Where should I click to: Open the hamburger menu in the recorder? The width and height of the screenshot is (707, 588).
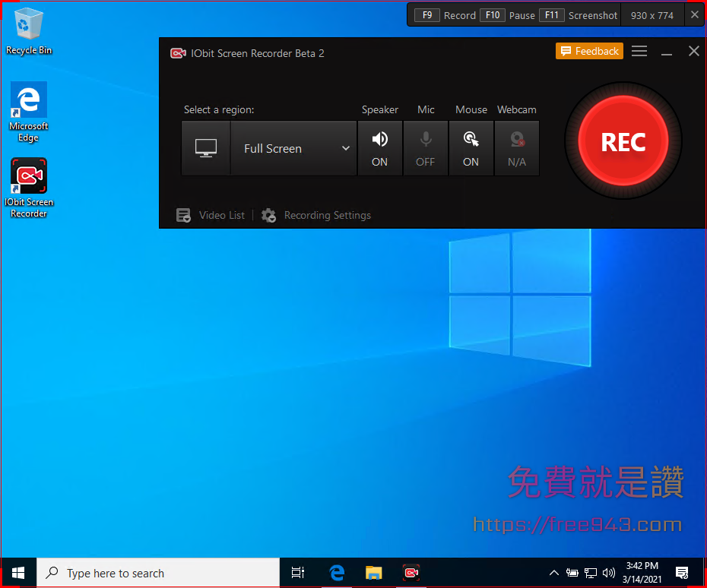[639, 51]
